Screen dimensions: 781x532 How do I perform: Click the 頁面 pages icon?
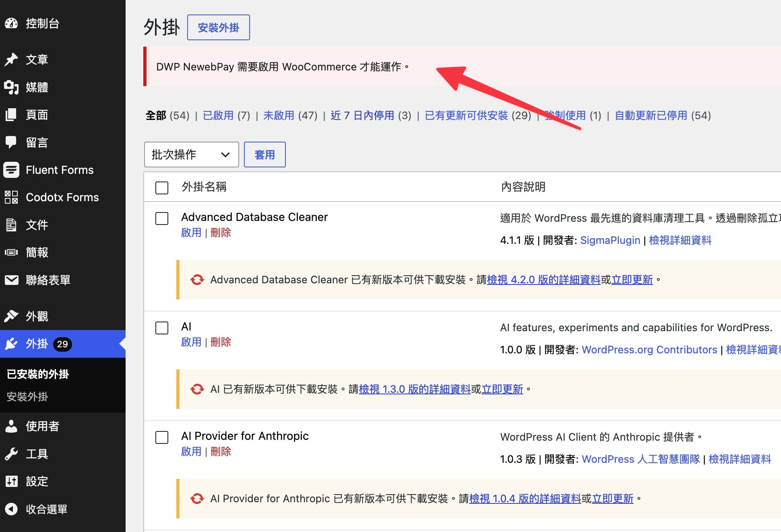[11, 115]
